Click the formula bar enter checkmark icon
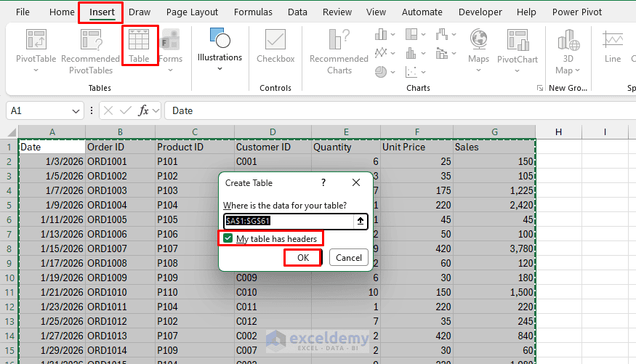 point(126,110)
